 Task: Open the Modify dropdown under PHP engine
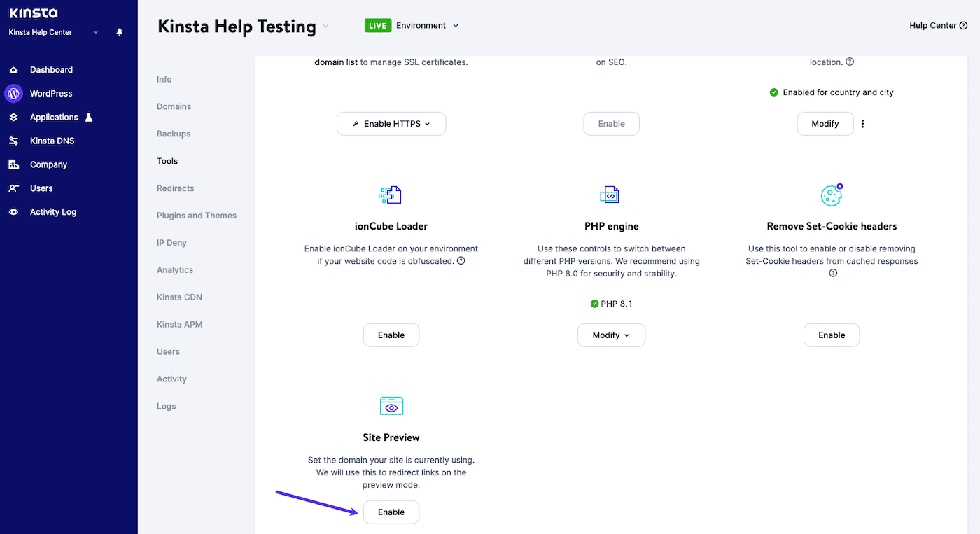point(611,335)
